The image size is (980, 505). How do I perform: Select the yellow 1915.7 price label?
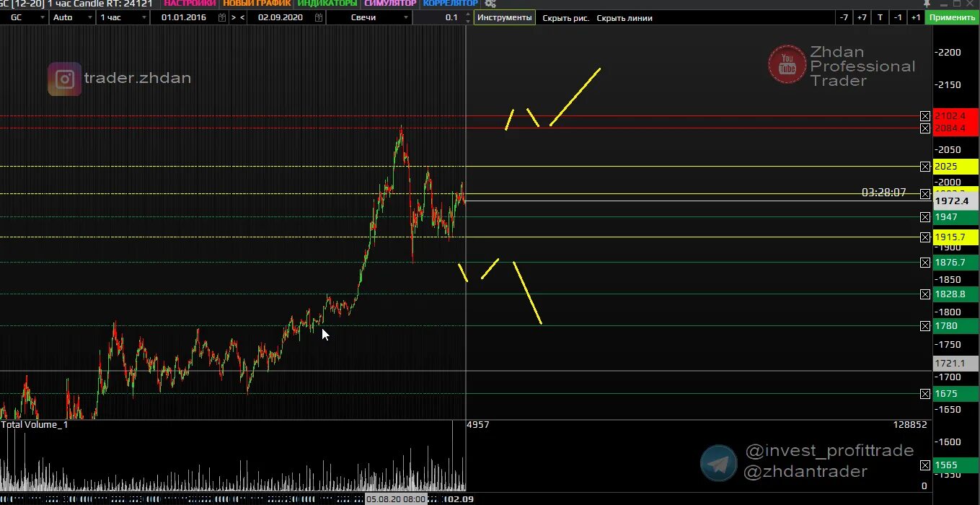tap(955, 237)
